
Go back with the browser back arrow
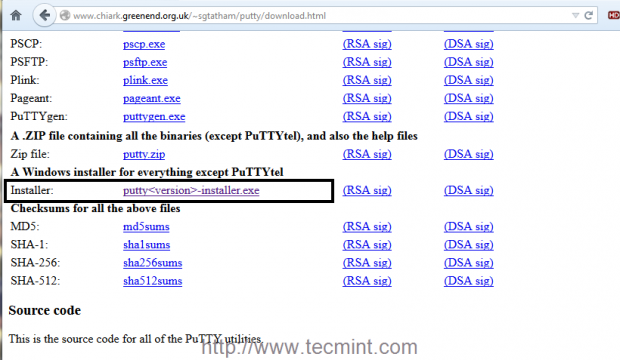tap(44, 15)
